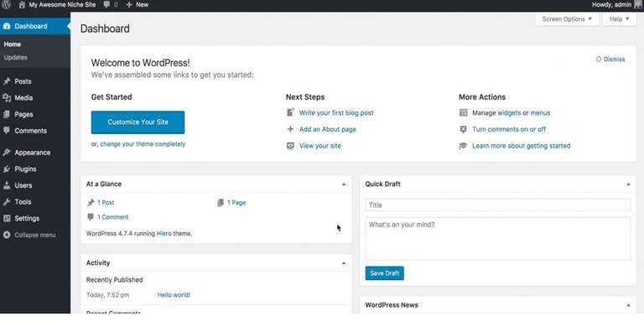Image resolution: width=644 pixels, height=322 pixels.
Task: Open the New content menu
Action: coord(138,5)
